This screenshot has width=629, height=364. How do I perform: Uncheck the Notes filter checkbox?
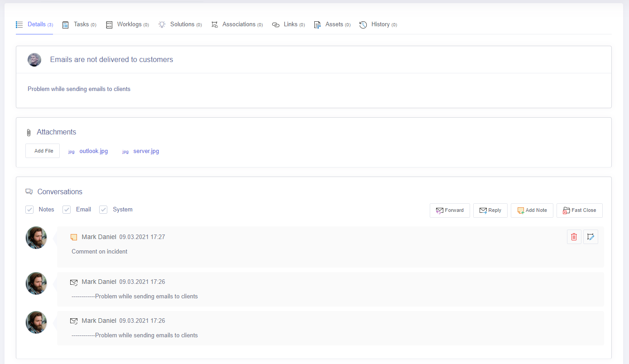point(30,210)
